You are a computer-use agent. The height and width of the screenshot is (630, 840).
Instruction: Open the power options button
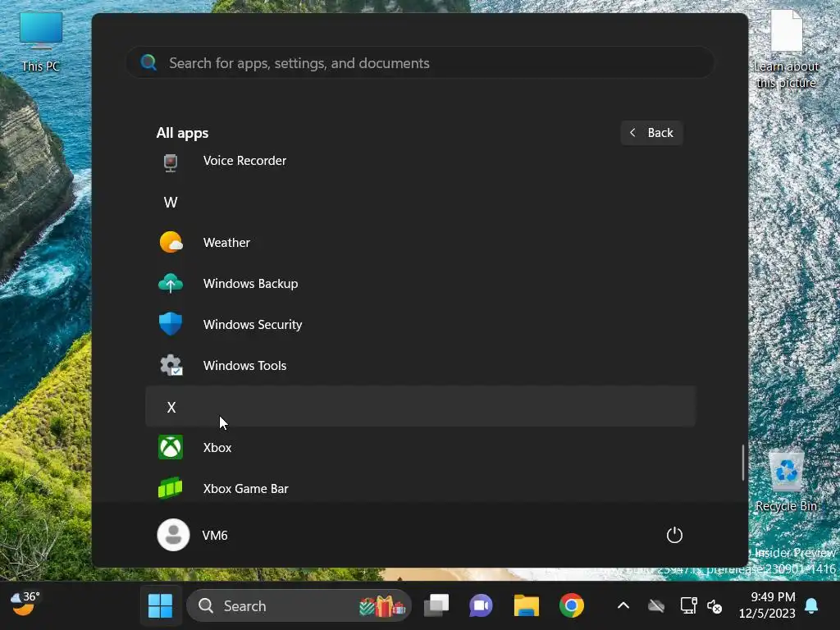click(x=674, y=535)
